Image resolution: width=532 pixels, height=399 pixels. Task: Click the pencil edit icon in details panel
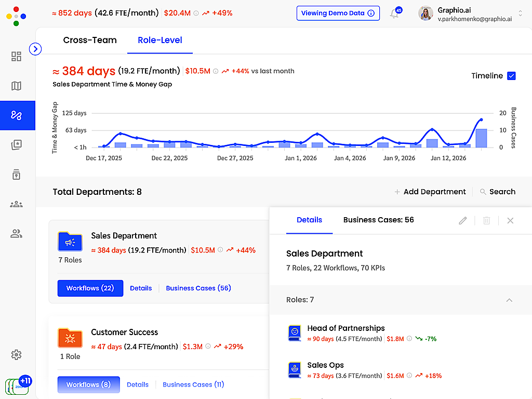(x=463, y=220)
